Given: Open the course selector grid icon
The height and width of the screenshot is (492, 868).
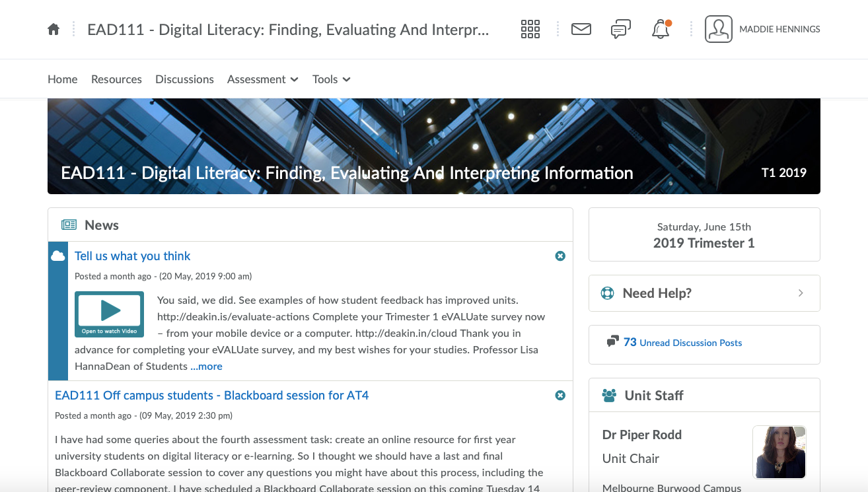Looking at the screenshot, I should (530, 29).
